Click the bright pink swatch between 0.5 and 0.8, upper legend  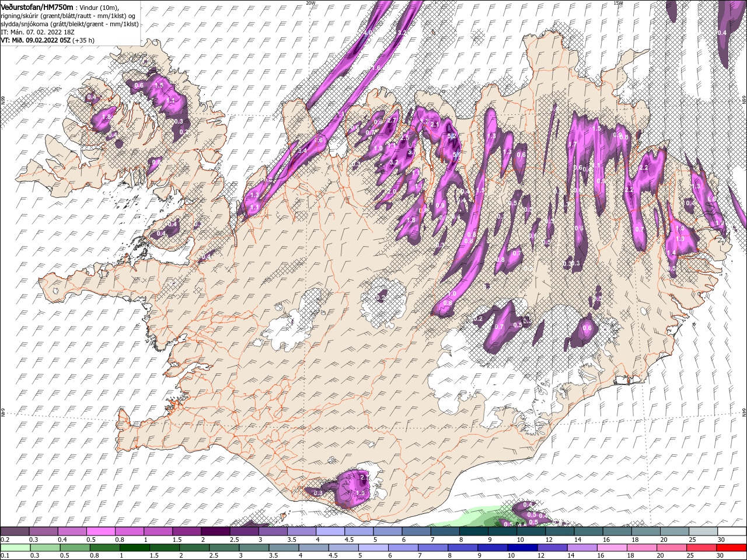[100, 531]
